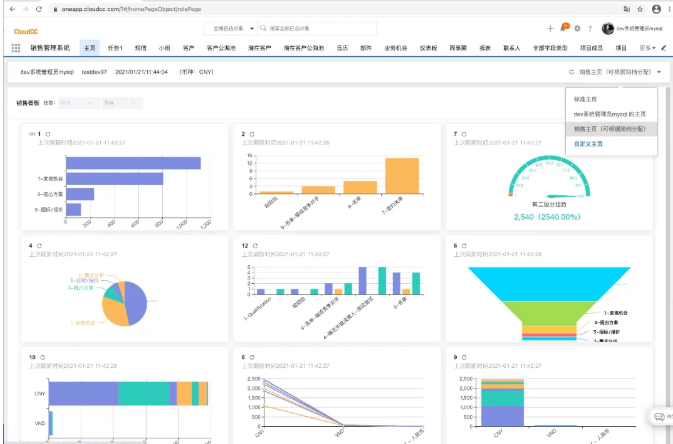Screen dimensions: 673x444
Task: Click the user avatar in header
Action: click(x=608, y=28)
